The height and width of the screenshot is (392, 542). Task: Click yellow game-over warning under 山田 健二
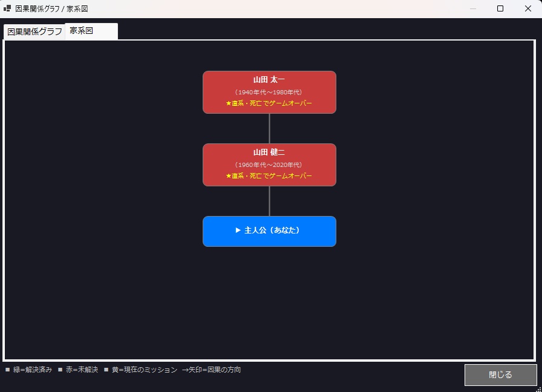269,175
